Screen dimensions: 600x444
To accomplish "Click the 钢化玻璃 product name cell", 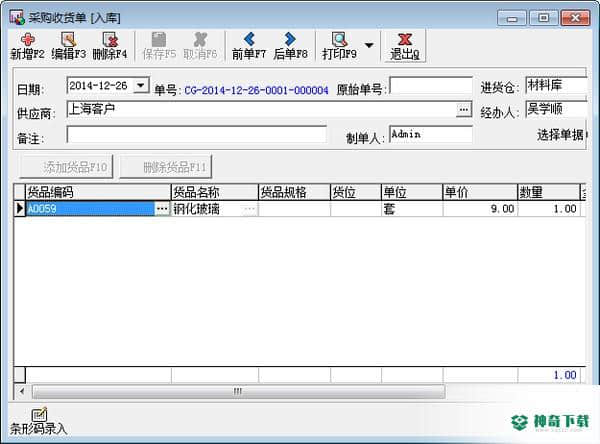I will pyautogui.click(x=207, y=209).
